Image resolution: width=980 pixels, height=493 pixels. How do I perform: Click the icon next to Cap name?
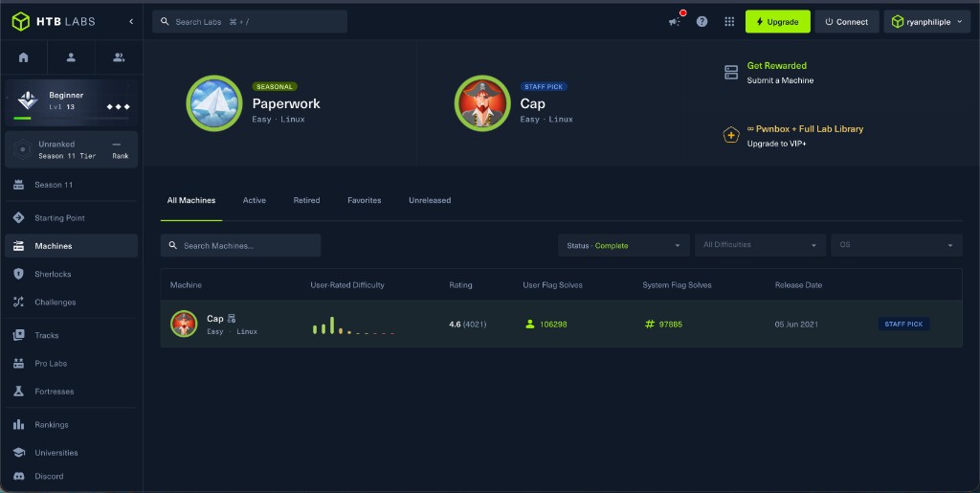232,319
